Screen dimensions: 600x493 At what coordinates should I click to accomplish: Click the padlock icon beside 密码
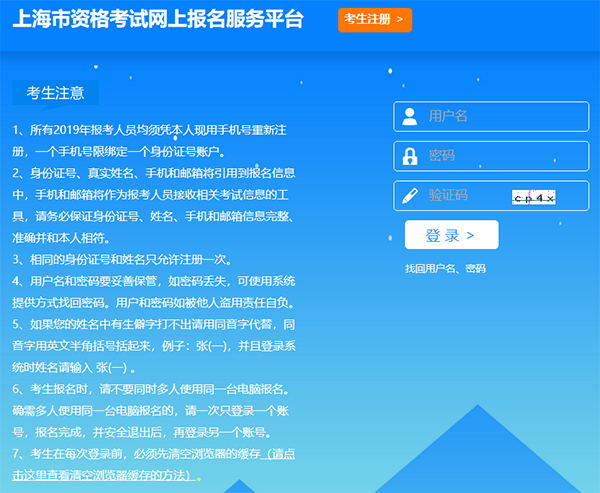click(x=410, y=157)
